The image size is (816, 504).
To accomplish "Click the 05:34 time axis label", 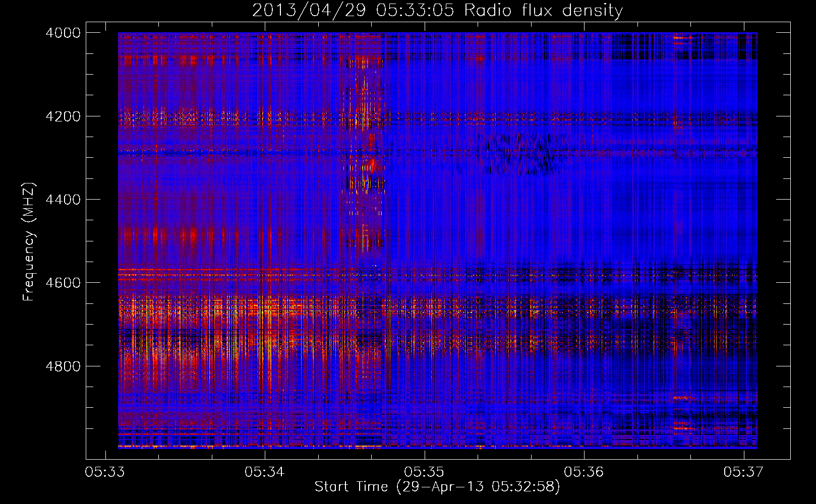I will pyautogui.click(x=265, y=472).
